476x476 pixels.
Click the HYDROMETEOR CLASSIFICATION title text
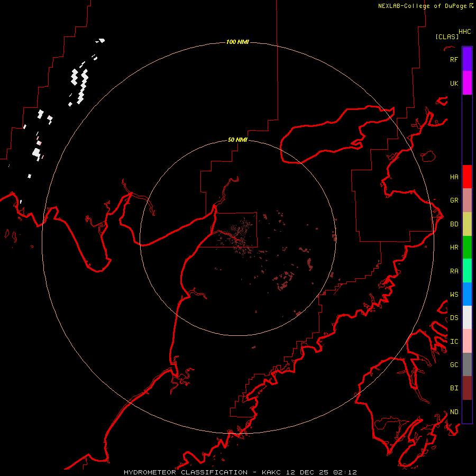click(x=186, y=472)
